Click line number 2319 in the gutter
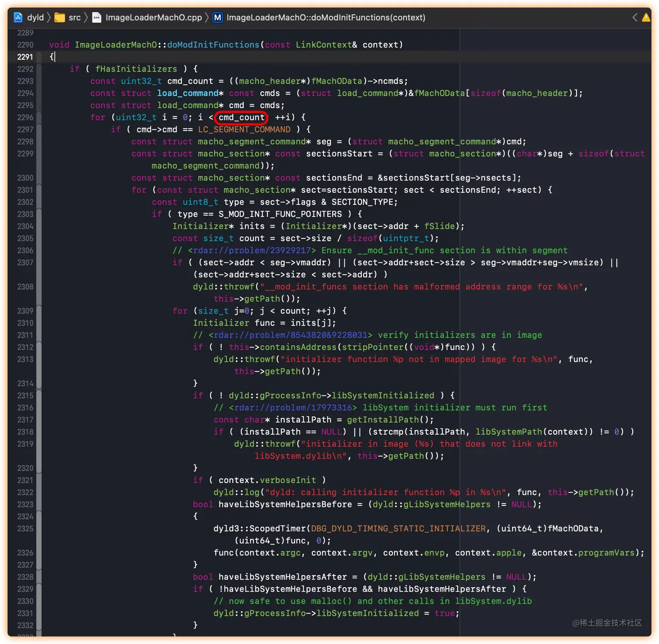Screen dimensions: 659x644 click(25, 444)
